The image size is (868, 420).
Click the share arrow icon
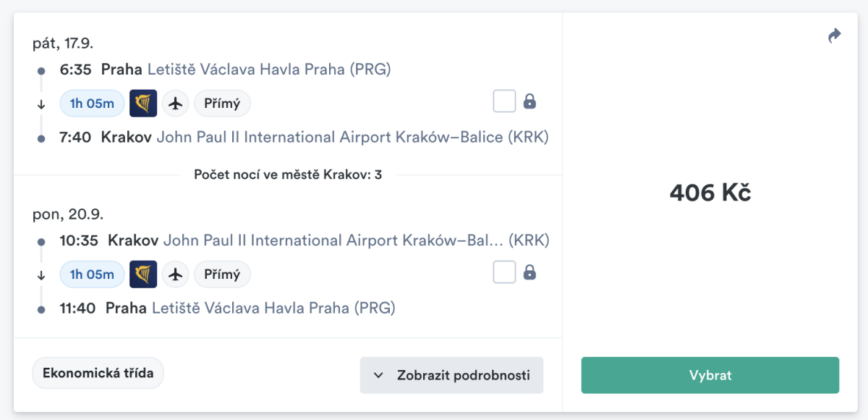835,35
